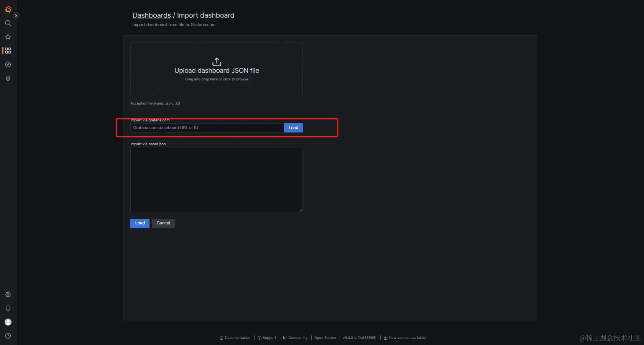Open the Dashboards grid icon
Viewport: 644px width, 345px height.
(x=8, y=51)
